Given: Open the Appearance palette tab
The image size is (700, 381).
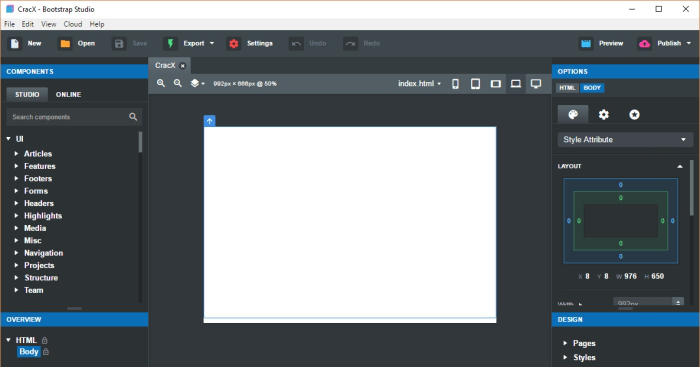Looking at the screenshot, I should (x=573, y=115).
